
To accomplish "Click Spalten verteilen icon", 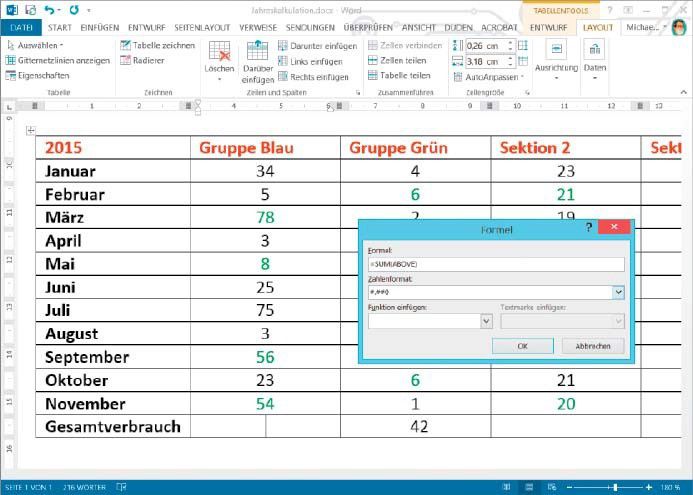I will (523, 61).
